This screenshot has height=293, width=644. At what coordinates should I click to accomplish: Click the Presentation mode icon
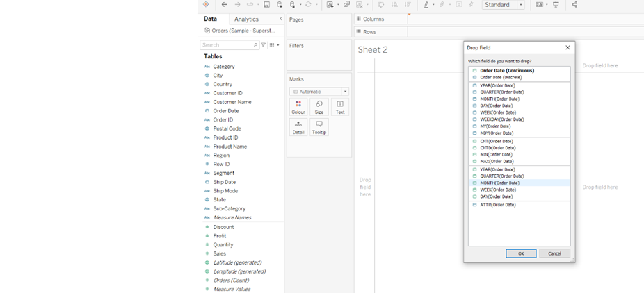[x=556, y=4]
